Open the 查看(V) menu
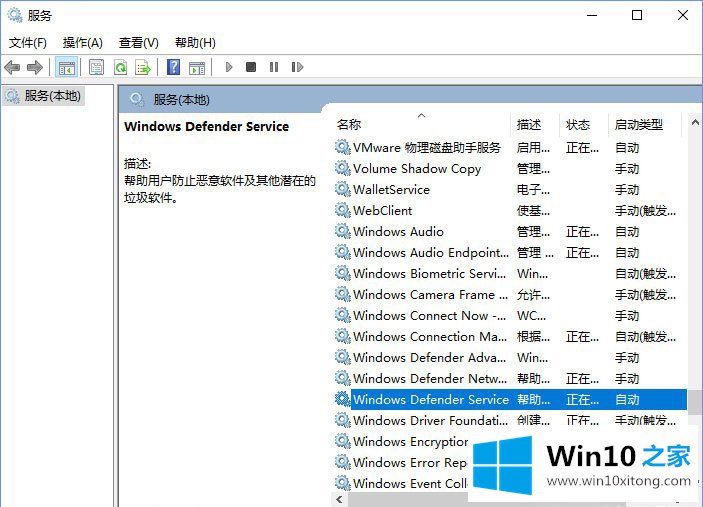Viewport: 703px width, 507px height. [x=139, y=43]
